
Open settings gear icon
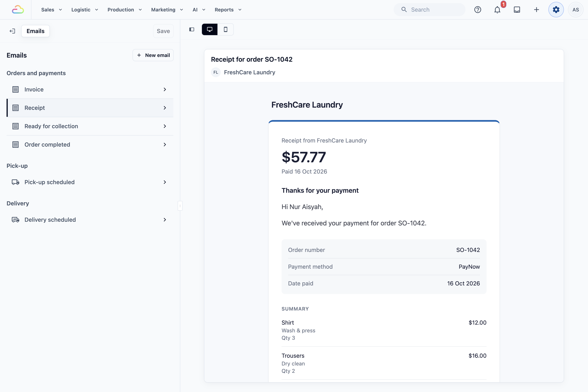tap(556, 10)
